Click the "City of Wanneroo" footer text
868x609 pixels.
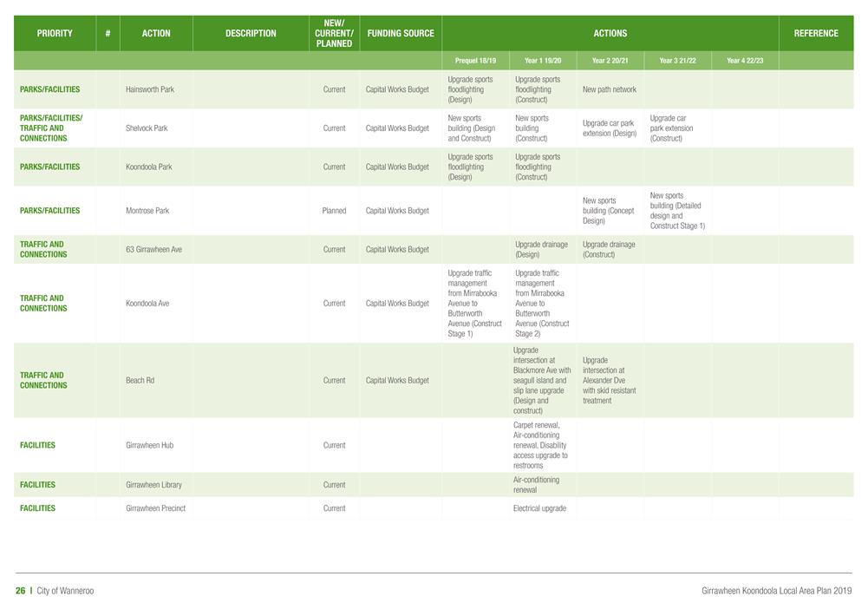tap(65, 591)
